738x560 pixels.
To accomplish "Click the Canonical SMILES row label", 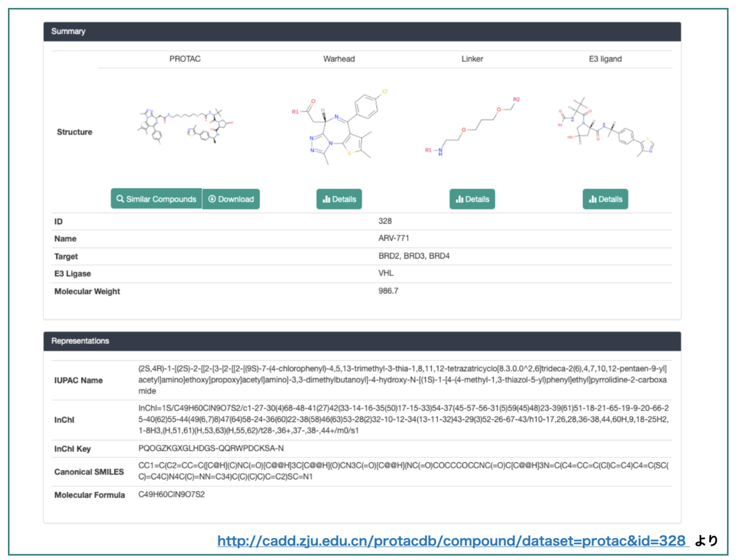I will coord(89,471).
